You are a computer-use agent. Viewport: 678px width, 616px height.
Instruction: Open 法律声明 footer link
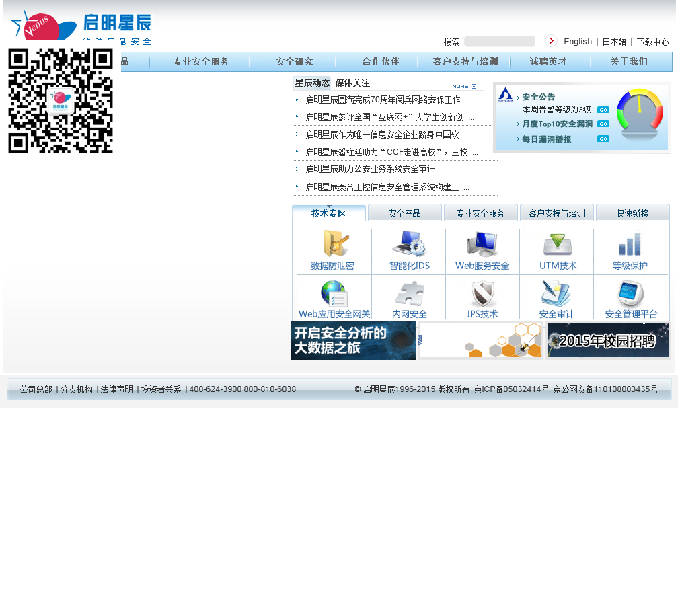pos(117,389)
